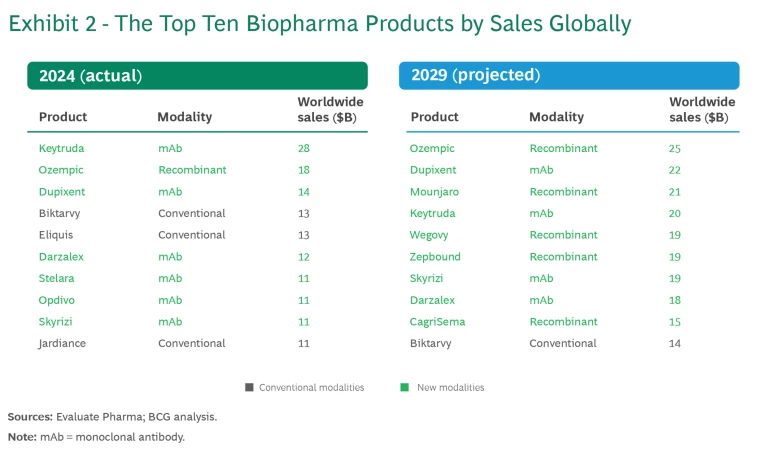Image resolution: width=768 pixels, height=453 pixels.
Task: Click Zepbound product name
Action: tap(433, 257)
